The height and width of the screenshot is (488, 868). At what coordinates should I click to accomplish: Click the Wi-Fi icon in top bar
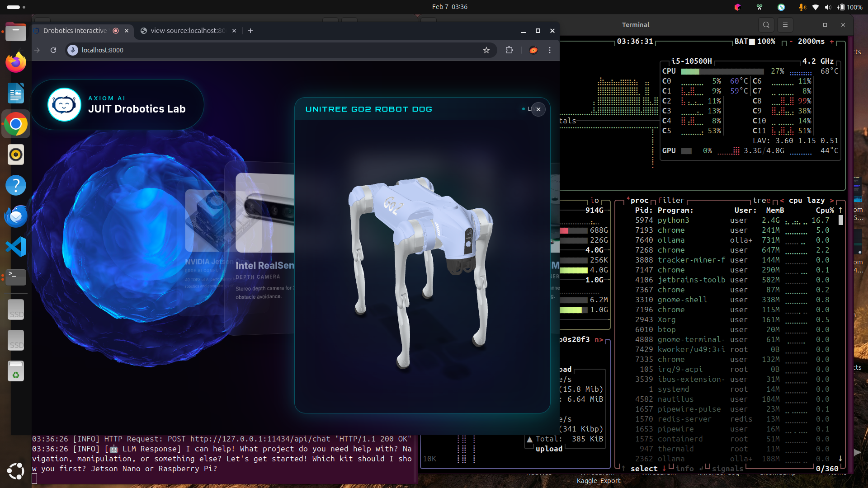click(816, 7)
